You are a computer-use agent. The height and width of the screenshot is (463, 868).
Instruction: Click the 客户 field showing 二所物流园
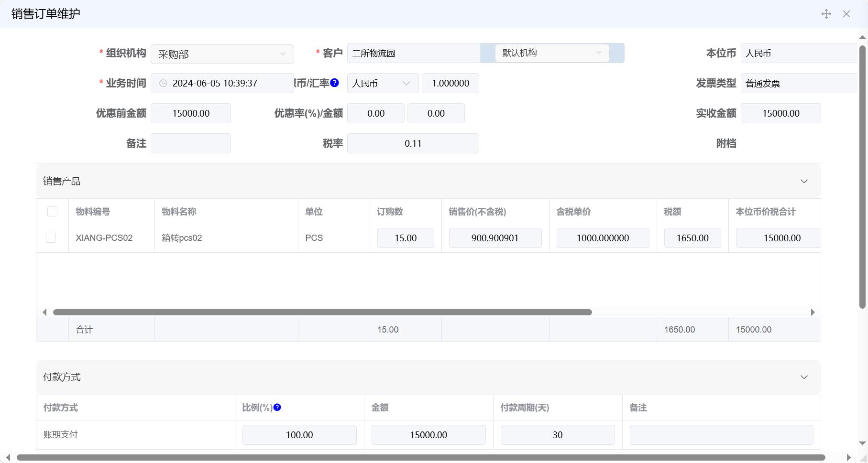(x=414, y=53)
